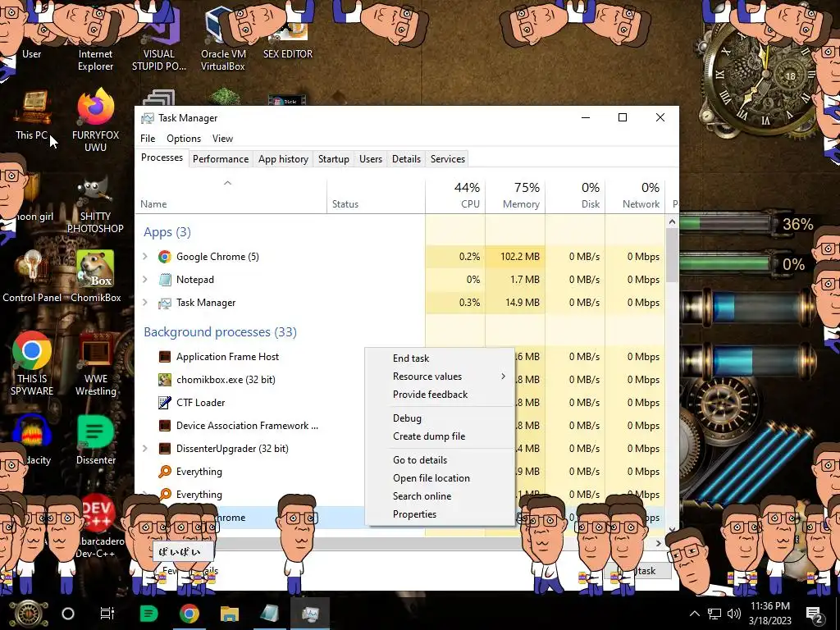Screen dimensions: 840x630
Task: Open the notification center icon
Action: tap(815, 614)
